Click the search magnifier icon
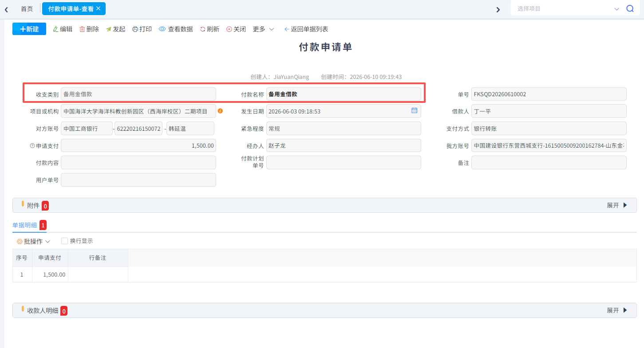 [x=630, y=8]
